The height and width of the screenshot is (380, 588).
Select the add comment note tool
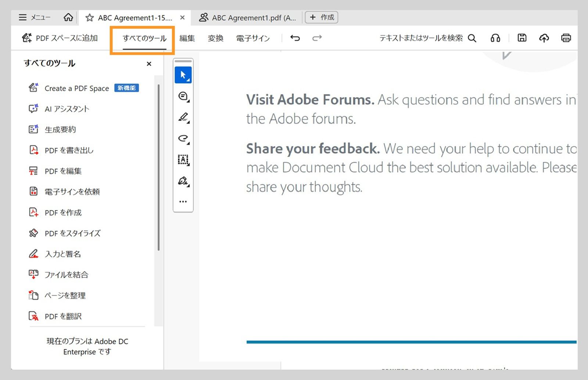tap(183, 96)
